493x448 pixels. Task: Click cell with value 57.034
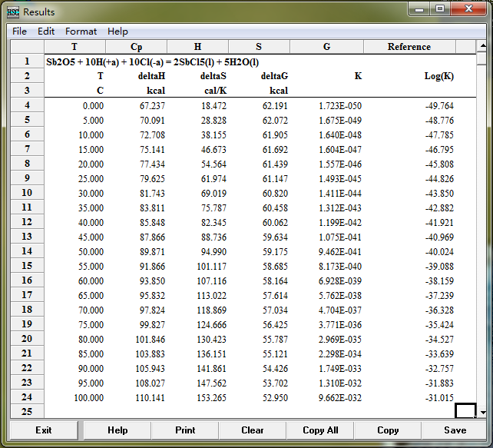pos(275,310)
